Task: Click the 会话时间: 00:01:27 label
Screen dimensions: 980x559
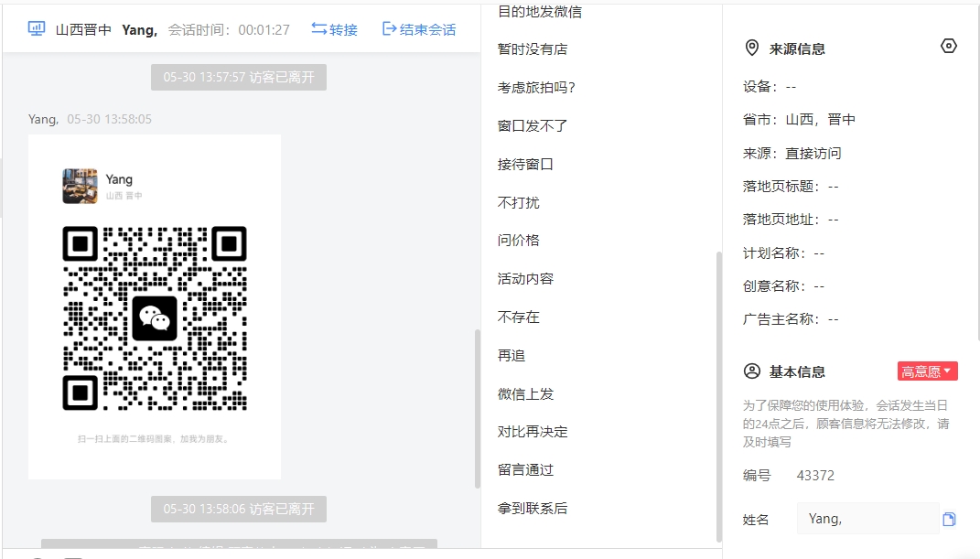Action: tap(229, 29)
